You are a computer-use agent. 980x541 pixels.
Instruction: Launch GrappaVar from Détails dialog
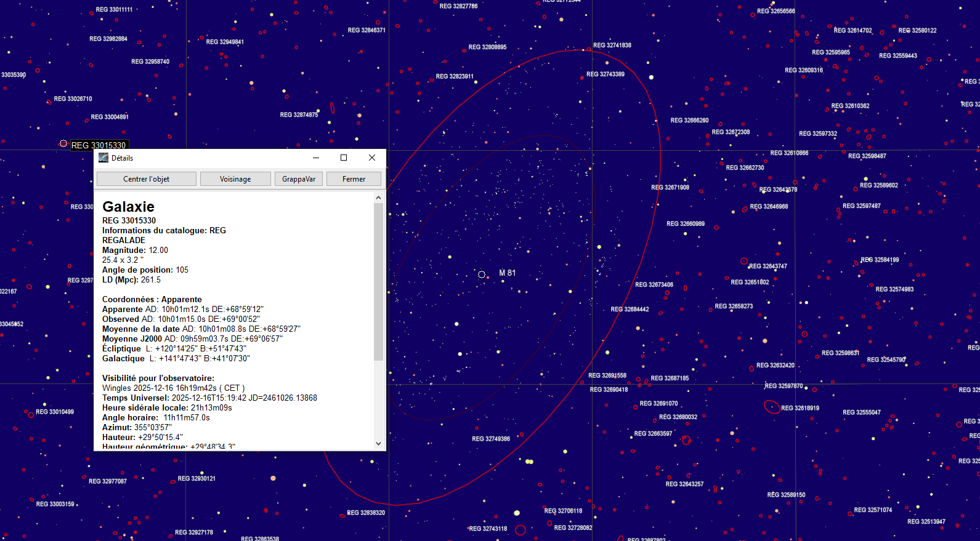[299, 179]
